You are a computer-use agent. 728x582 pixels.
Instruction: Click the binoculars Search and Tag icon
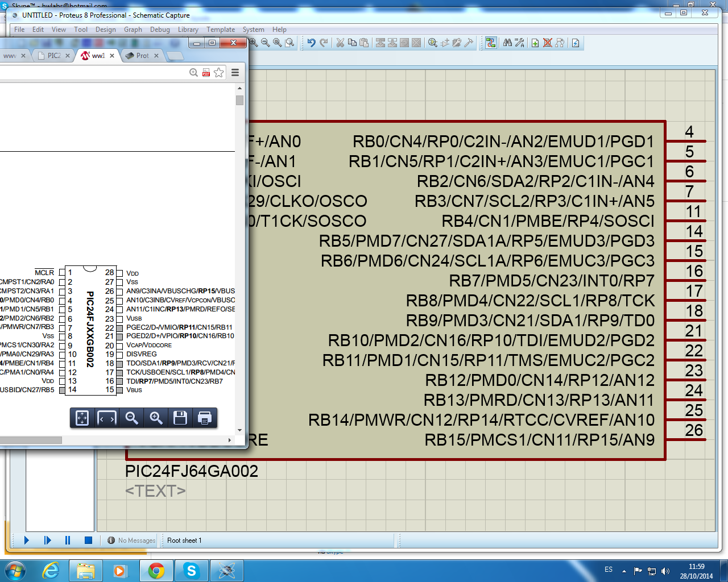pos(507,43)
